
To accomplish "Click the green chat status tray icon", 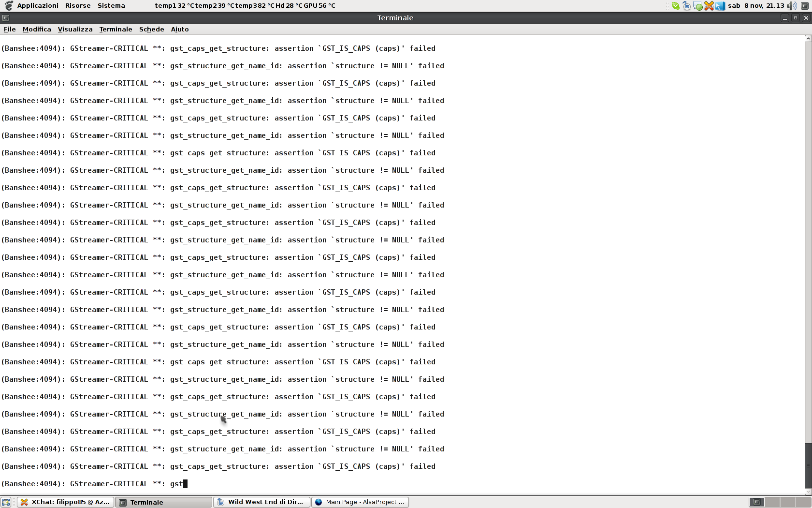I will tap(697, 6).
